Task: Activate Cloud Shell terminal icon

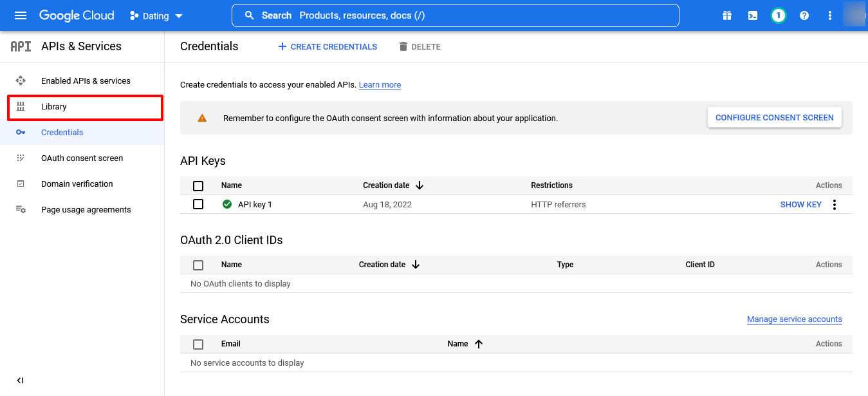Action: 753,15
